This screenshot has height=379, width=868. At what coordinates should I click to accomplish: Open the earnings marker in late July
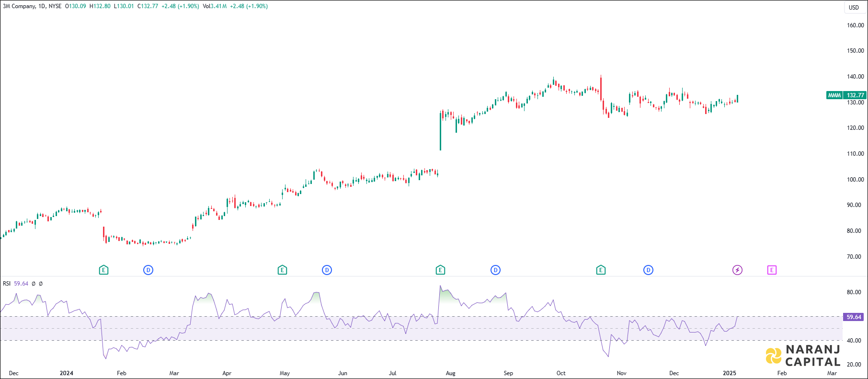[x=440, y=270]
